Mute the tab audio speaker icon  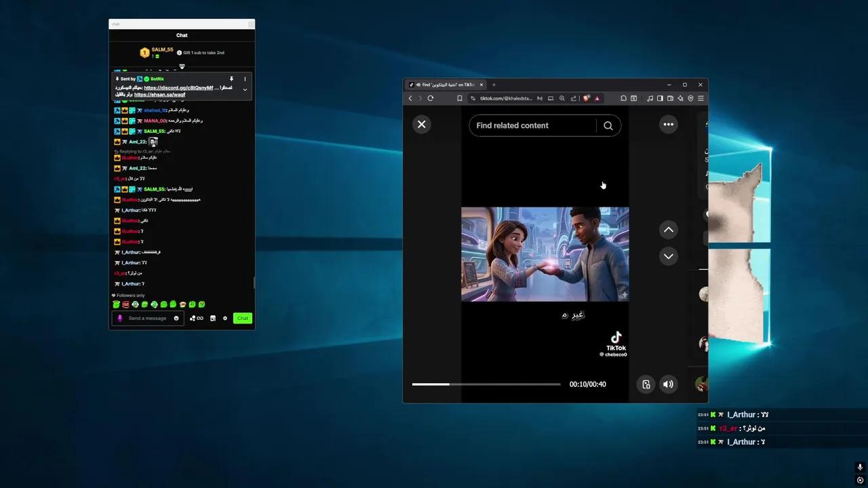point(418,85)
